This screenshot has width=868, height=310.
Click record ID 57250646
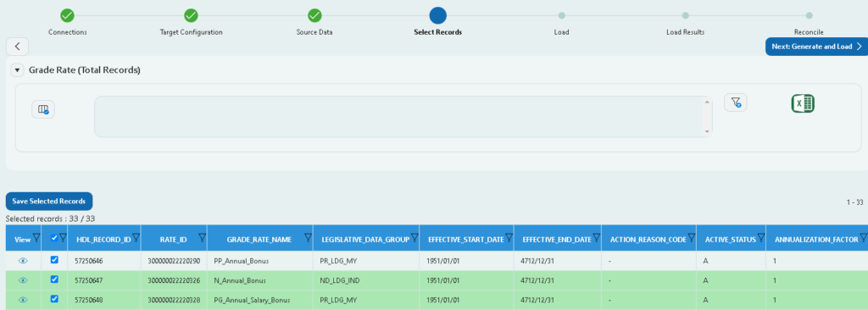pos(89,260)
